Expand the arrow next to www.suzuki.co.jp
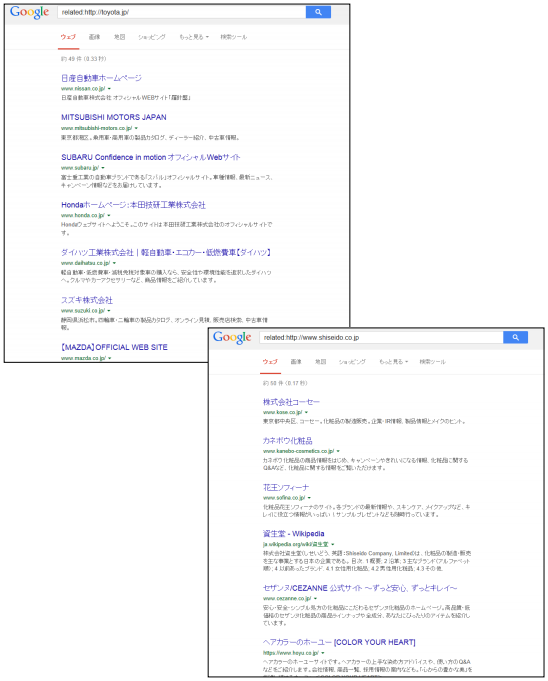548x681 pixels. click(x=109, y=311)
